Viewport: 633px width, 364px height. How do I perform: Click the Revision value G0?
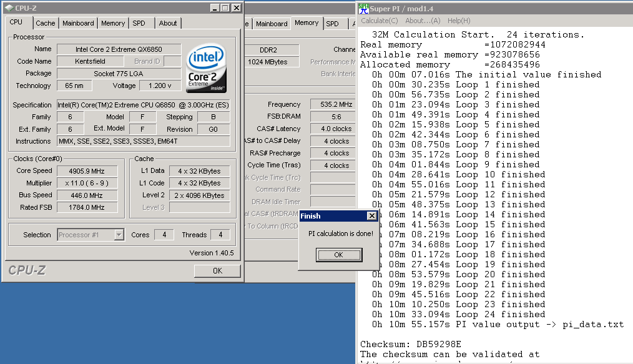213,129
